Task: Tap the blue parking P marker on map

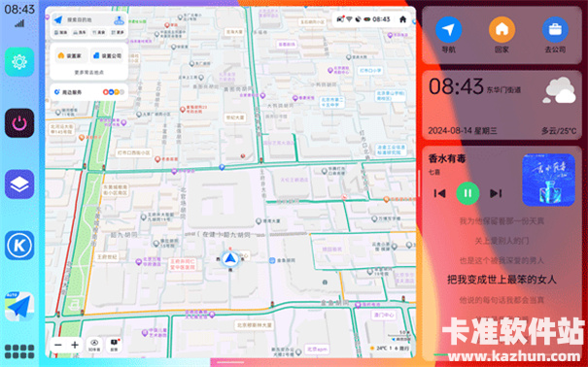Action: click(222, 167)
